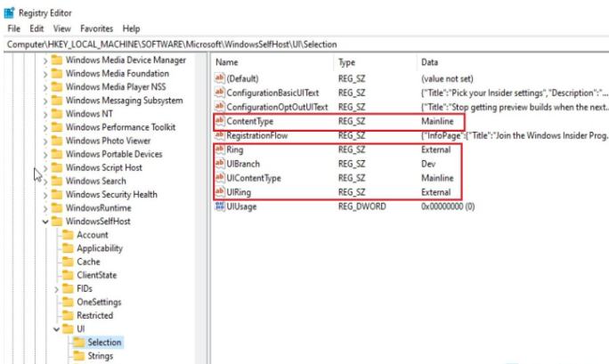The image size is (609, 364).
Task: Click UIRing string value icon
Action: (x=219, y=191)
